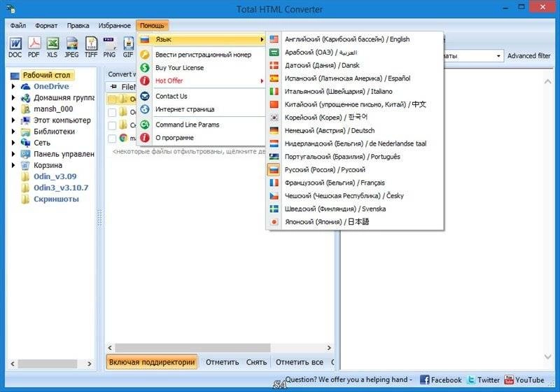Click Buy Your License menu item
This screenshot has width=560, height=392.
(202, 68)
